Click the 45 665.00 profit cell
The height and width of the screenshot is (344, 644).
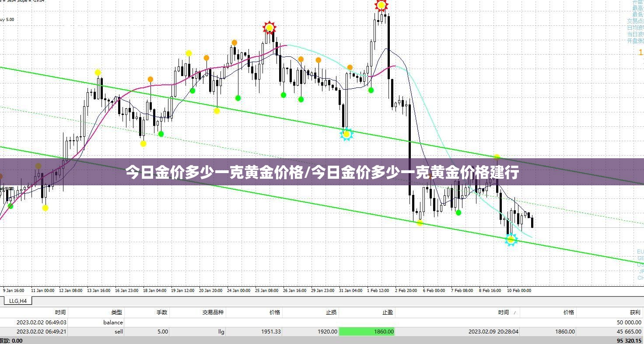click(x=629, y=331)
